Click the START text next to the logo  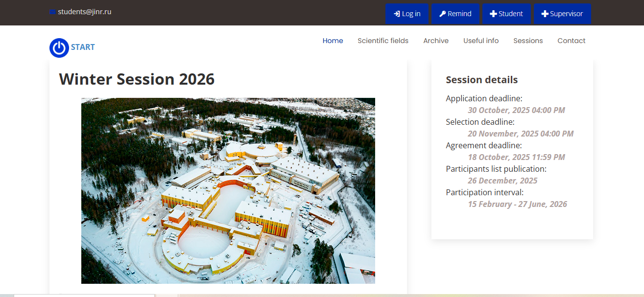[x=83, y=47]
